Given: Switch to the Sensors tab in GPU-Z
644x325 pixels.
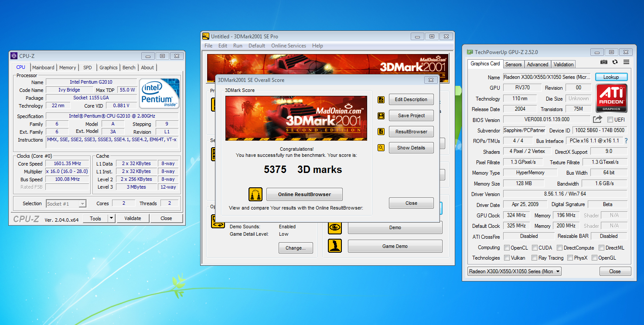Looking at the screenshot, I should pyautogui.click(x=513, y=64).
